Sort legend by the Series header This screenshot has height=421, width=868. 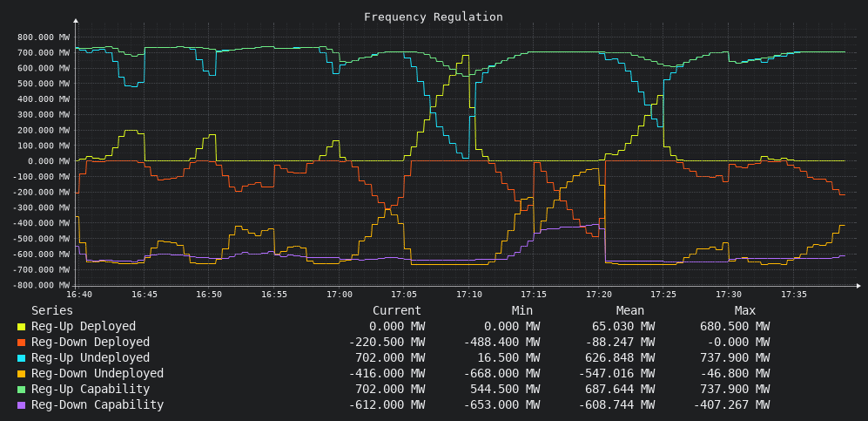(52, 311)
